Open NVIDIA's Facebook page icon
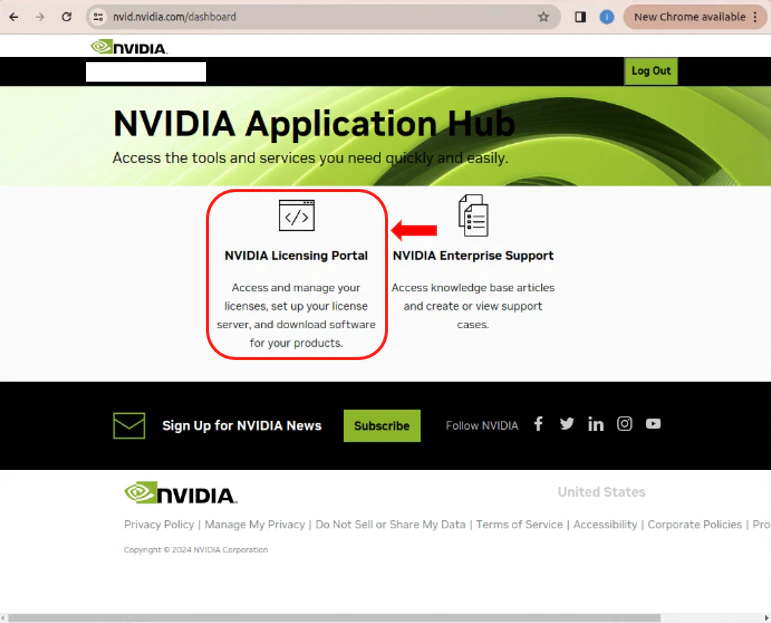The height and width of the screenshot is (623, 771). pos(538,424)
